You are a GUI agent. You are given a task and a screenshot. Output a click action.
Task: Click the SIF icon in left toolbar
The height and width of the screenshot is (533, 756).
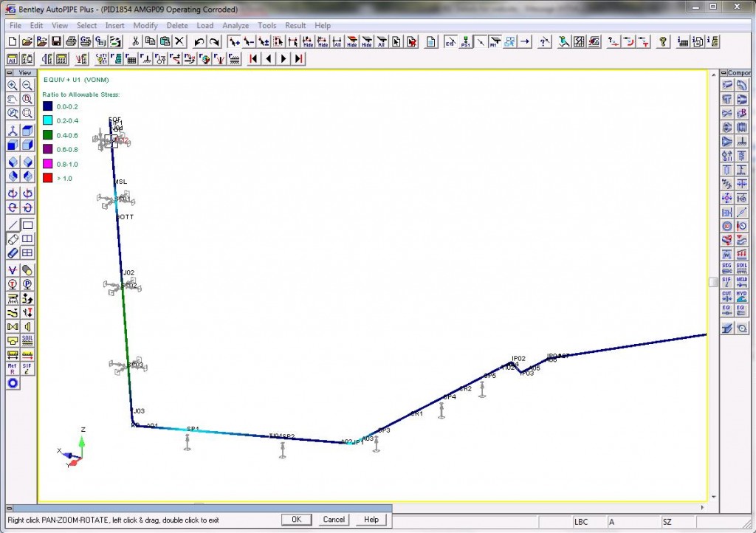(27, 367)
